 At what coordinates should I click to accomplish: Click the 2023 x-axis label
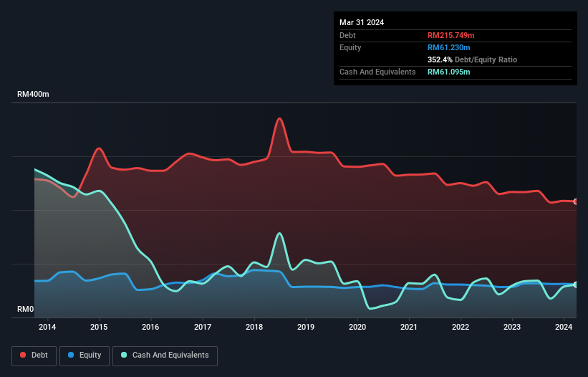512,327
